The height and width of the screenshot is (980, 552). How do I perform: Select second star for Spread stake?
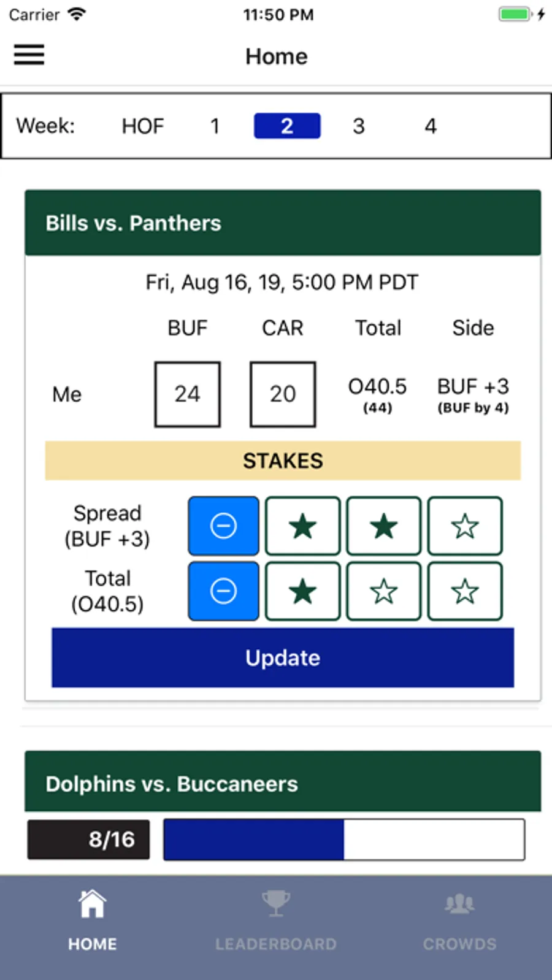(x=383, y=526)
